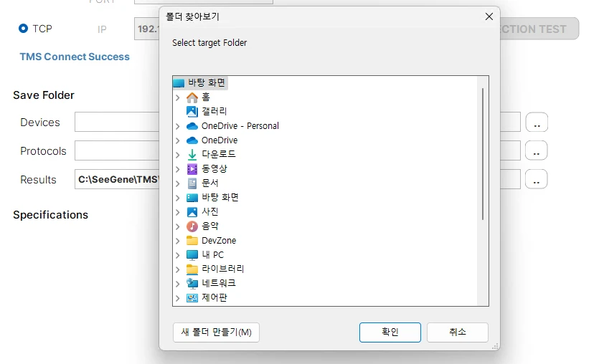
Task: Click the 네트워크 network icon
Action: (192, 284)
